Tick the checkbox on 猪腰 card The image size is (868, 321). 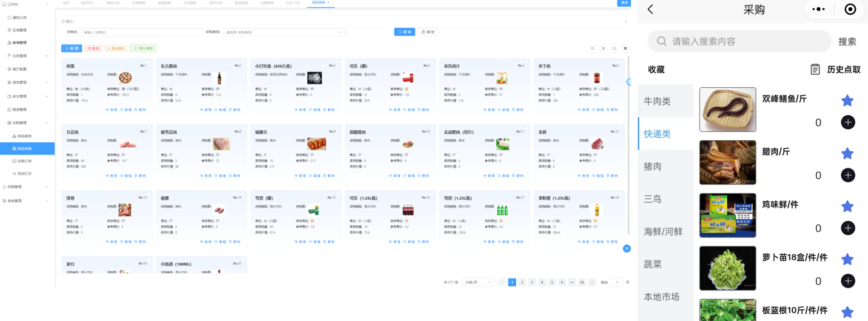click(243, 194)
